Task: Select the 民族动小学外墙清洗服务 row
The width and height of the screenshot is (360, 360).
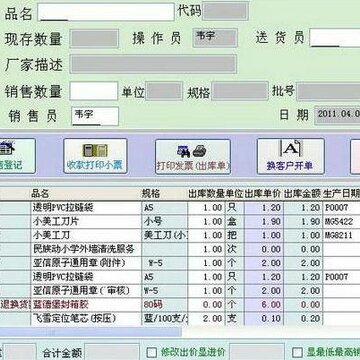Action: tap(180, 249)
